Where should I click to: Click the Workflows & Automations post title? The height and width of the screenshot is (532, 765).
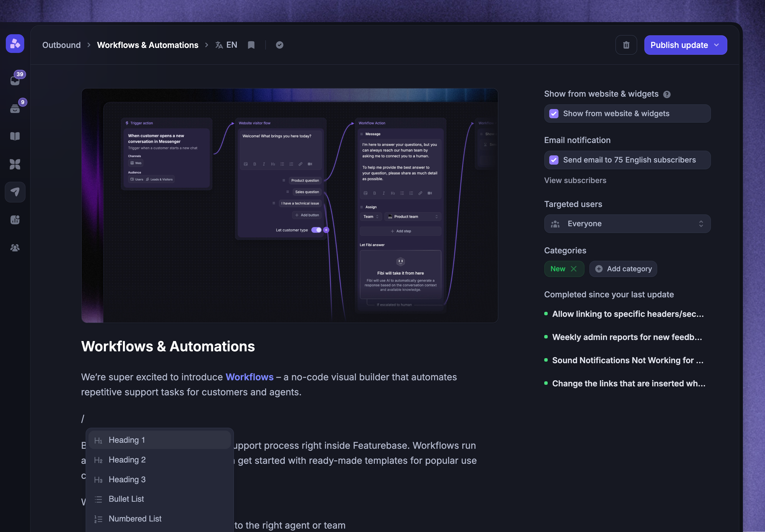(168, 346)
